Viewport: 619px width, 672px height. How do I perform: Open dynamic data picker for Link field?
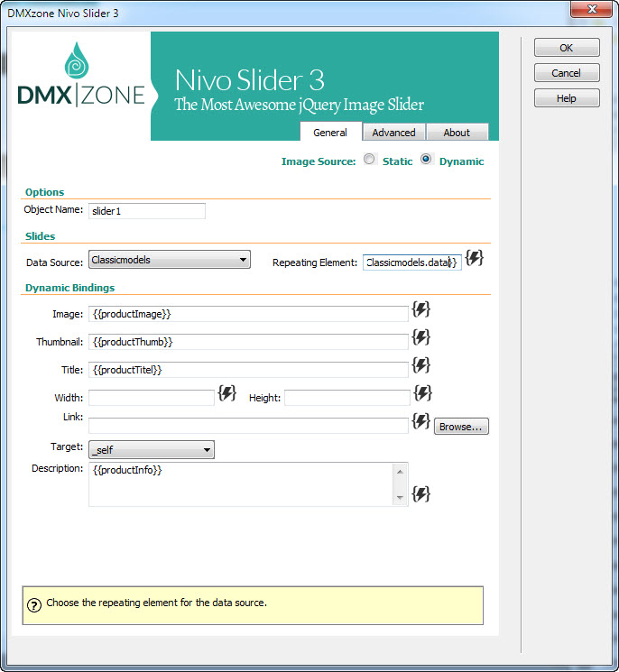(x=421, y=421)
